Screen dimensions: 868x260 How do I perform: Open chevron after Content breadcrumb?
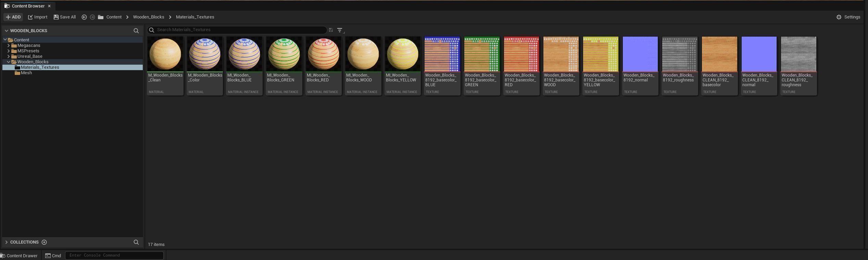[x=127, y=17]
